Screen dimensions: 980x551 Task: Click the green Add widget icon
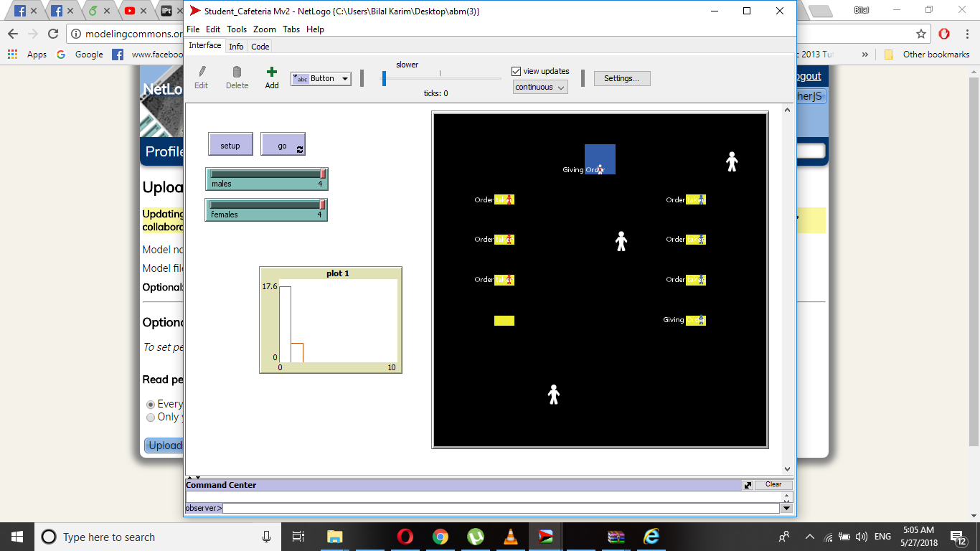click(x=271, y=72)
